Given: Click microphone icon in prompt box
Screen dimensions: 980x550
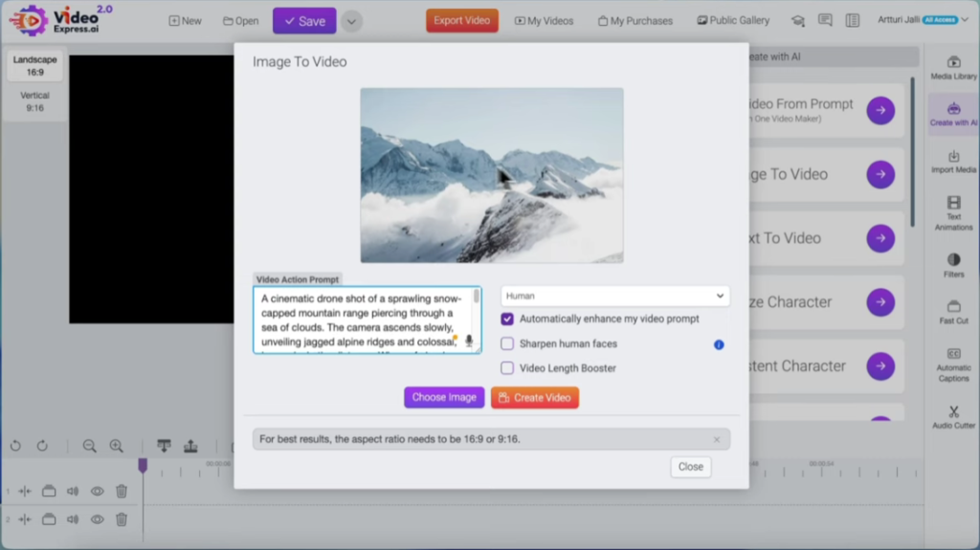Looking at the screenshot, I should 469,341.
